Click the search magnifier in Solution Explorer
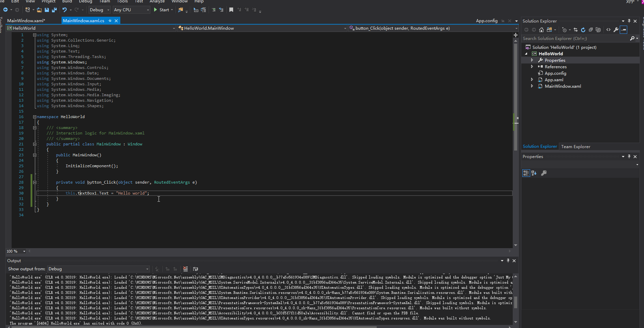This screenshot has width=644, height=328. [632, 39]
